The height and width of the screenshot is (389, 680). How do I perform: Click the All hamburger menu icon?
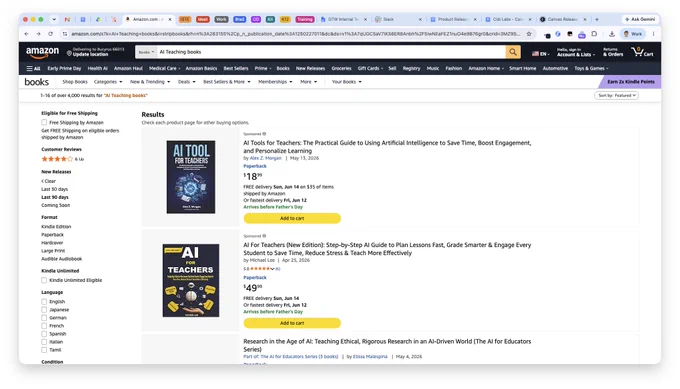[x=33, y=69]
